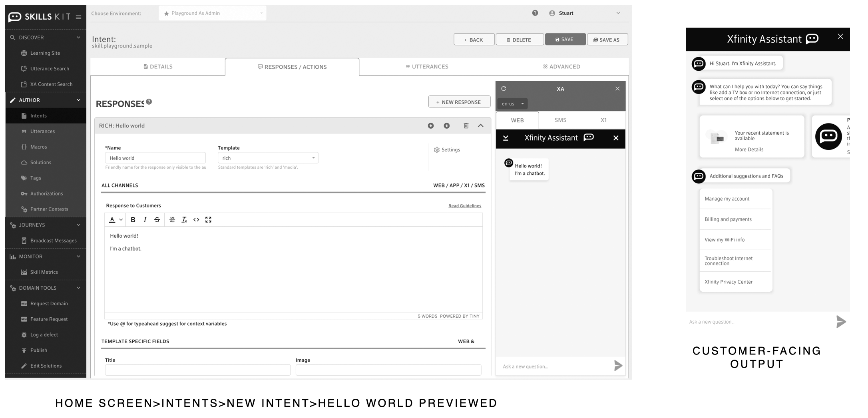
Task: Send message in XA preview chat
Action: (618, 365)
